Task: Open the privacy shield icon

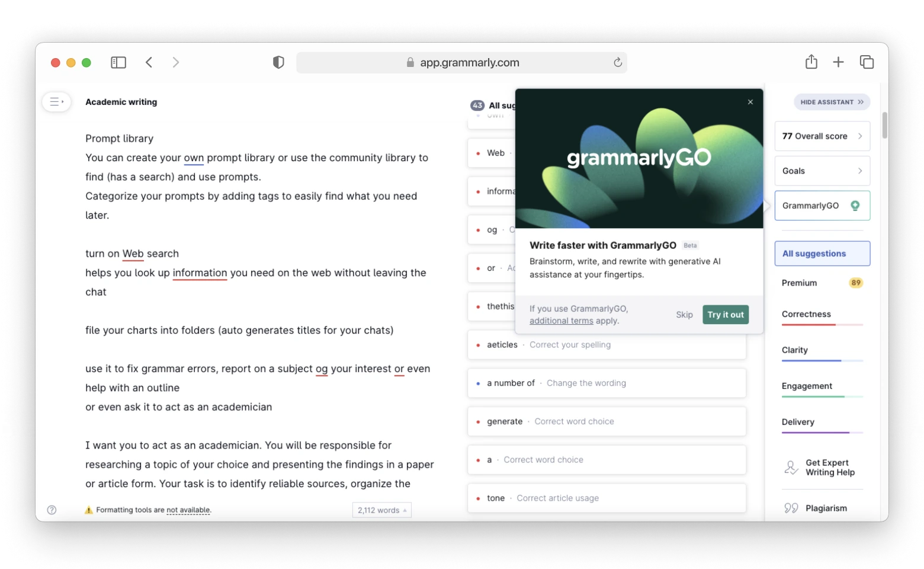Action: pos(278,62)
